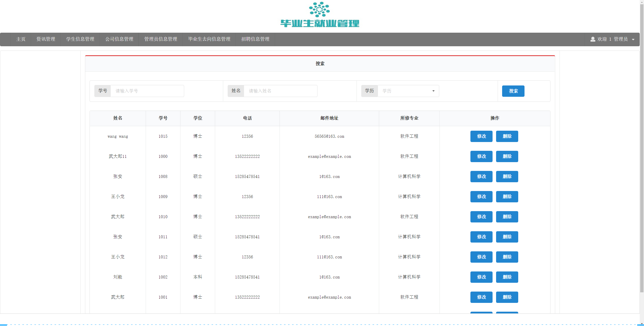Click the 所修专业 column header
644x326 pixels.
tap(409, 118)
